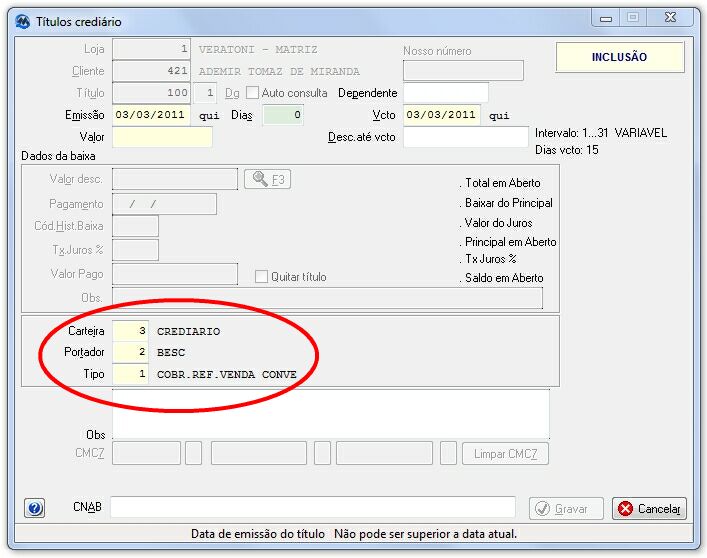Click the Valor Pago field
Screen dimensions: 707x558
175,274
